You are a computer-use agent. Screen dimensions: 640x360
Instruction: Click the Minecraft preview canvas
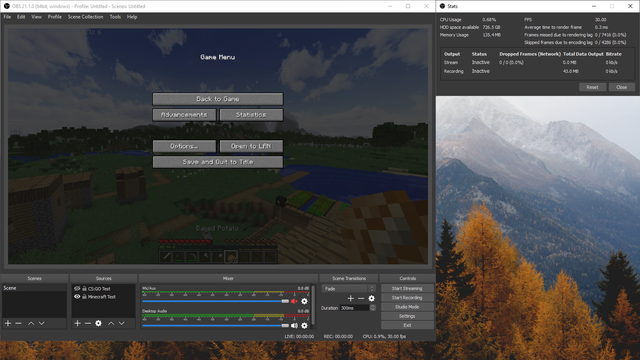click(218, 146)
